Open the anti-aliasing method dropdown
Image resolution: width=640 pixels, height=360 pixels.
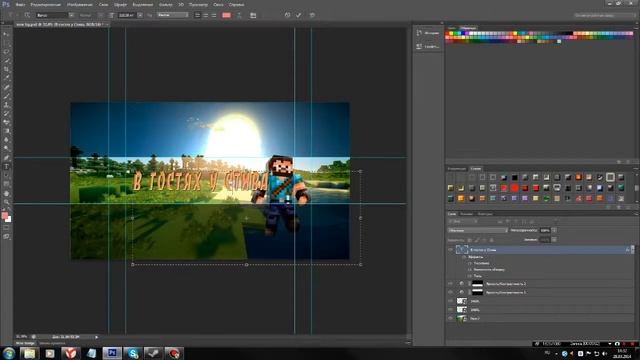(173, 15)
